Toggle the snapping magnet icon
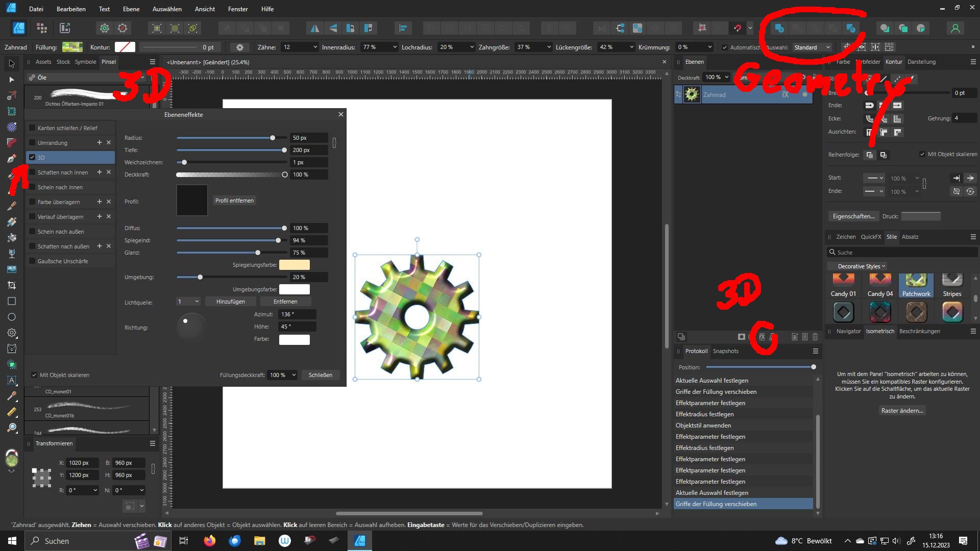This screenshot has width=980, height=551. coord(737,28)
